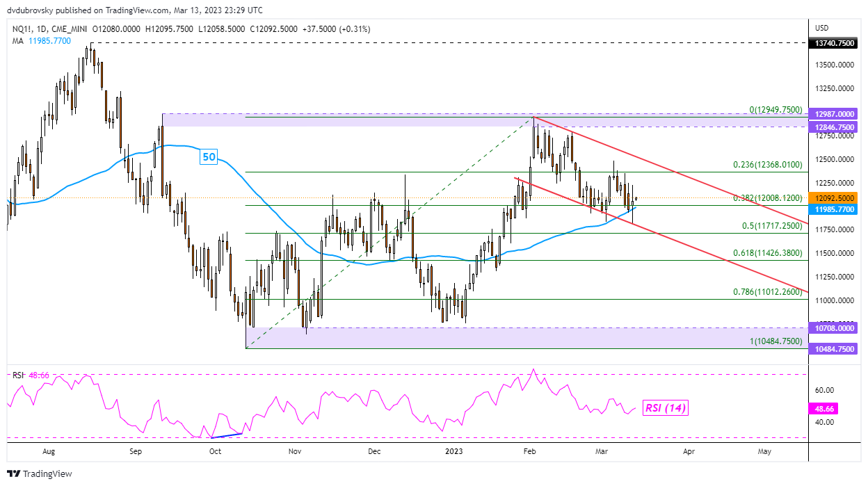Click the upper purple resistance zone rectangle
868x486 pixels.
tap(485, 120)
